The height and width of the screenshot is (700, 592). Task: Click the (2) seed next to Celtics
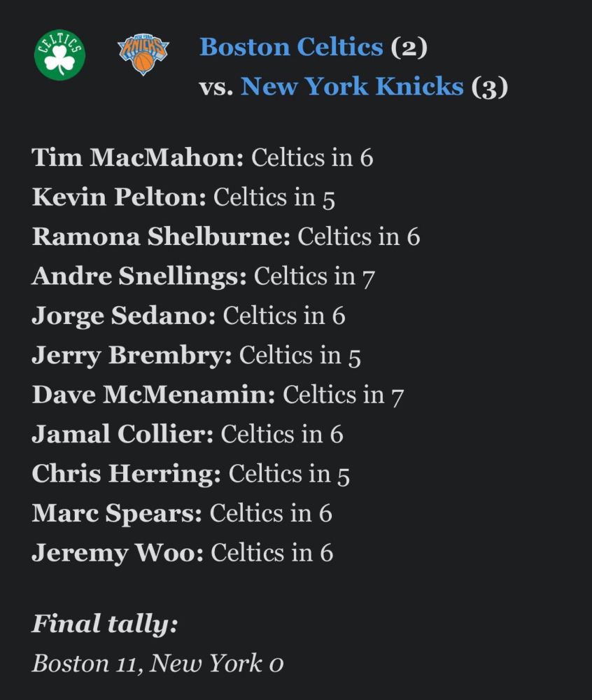coord(409,48)
